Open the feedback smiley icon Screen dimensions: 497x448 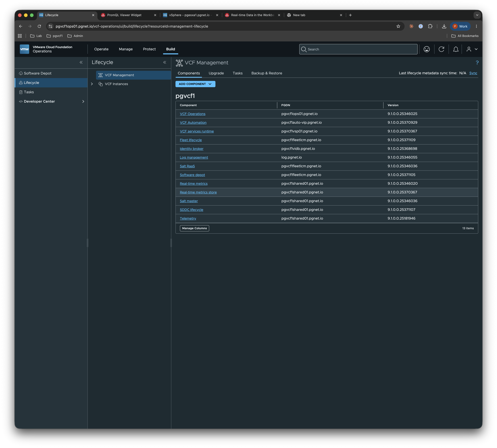427,49
